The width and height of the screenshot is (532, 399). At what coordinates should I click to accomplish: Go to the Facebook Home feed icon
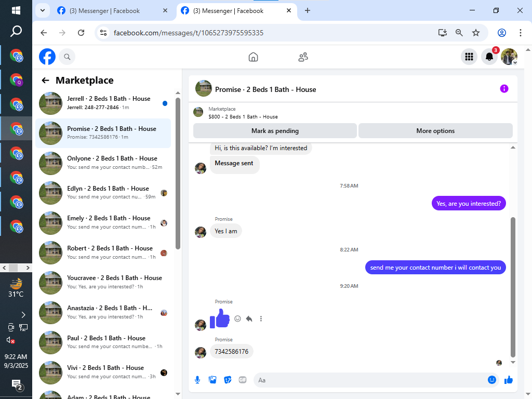click(253, 57)
